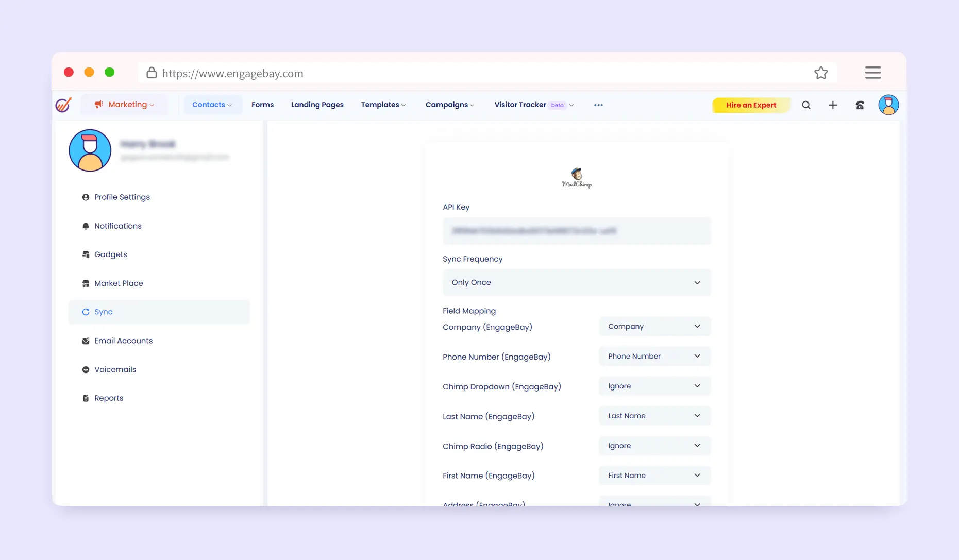Click the MailChimp logo
Screen dimensions: 959x560
(x=577, y=178)
